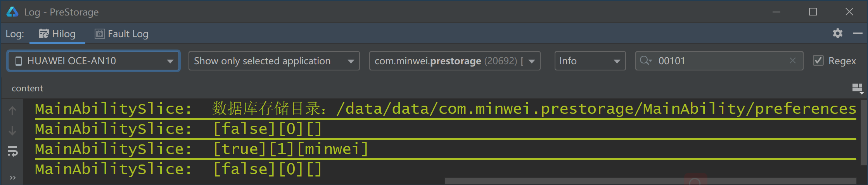Toggle the Regex checkbox

[818, 61]
